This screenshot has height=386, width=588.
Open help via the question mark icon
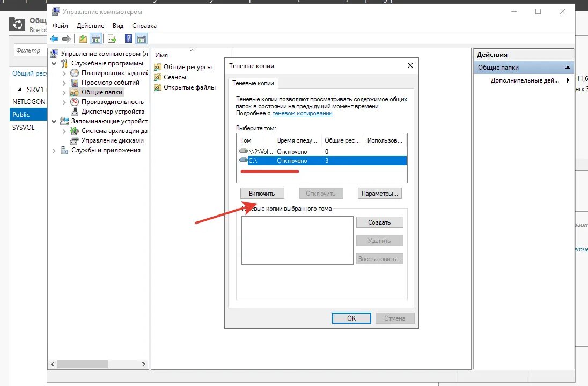tap(128, 39)
